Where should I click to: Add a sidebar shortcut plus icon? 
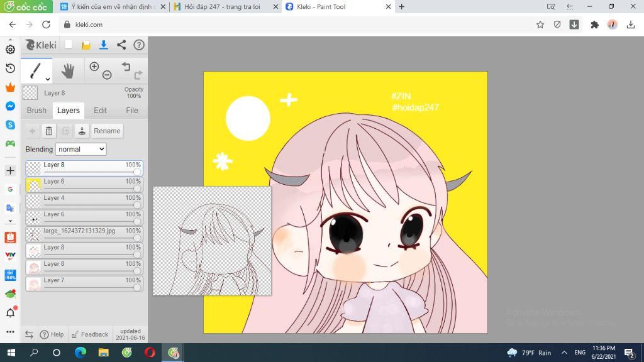click(x=10, y=171)
